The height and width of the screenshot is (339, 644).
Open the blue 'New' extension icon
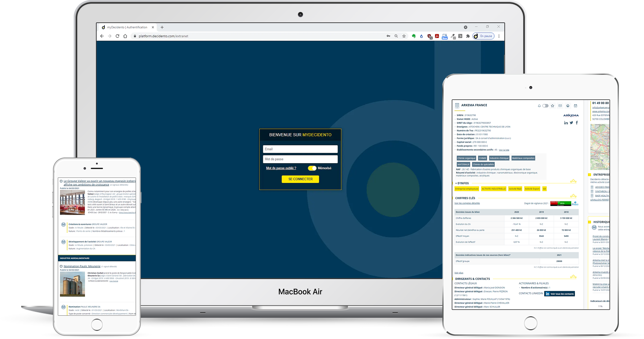point(444,37)
